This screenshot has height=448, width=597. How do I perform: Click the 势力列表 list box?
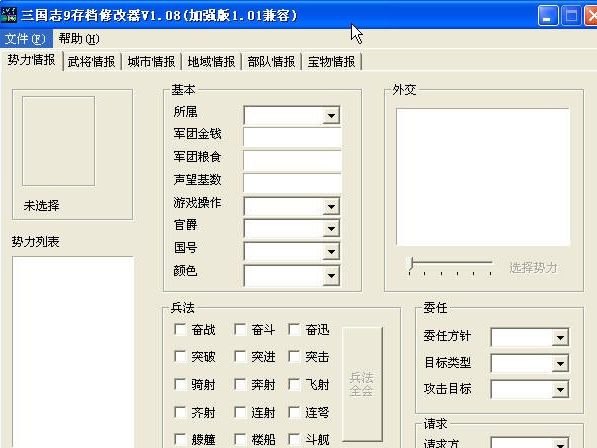[x=73, y=352]
